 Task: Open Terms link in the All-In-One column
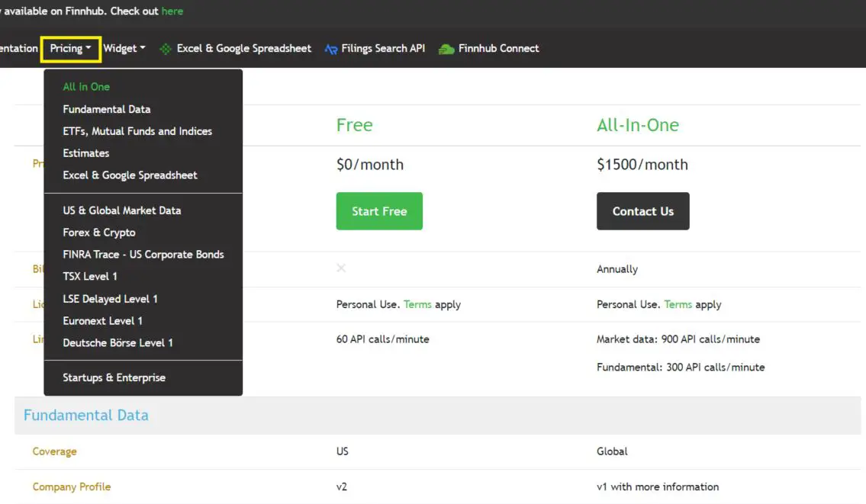point(678,305)
